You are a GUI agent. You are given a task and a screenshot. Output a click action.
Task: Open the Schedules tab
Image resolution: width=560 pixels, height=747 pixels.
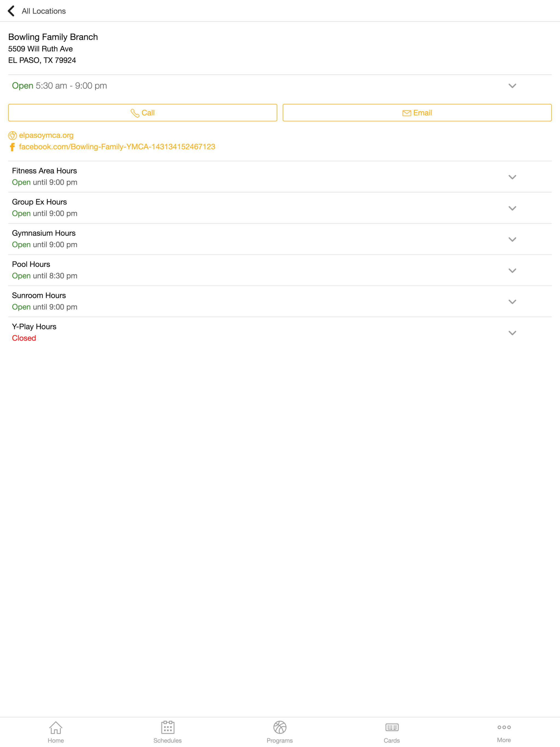[x=168, y=732]
